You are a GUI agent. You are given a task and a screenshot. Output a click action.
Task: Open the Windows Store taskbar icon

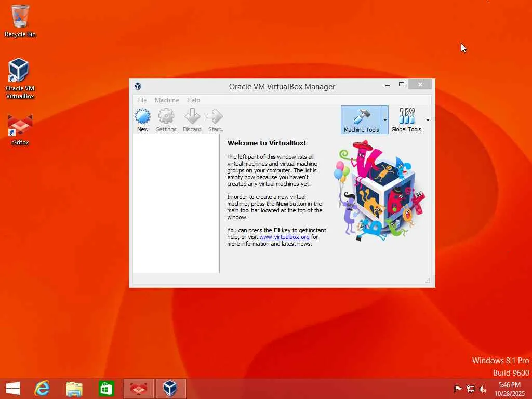click(x=106, y=389)
